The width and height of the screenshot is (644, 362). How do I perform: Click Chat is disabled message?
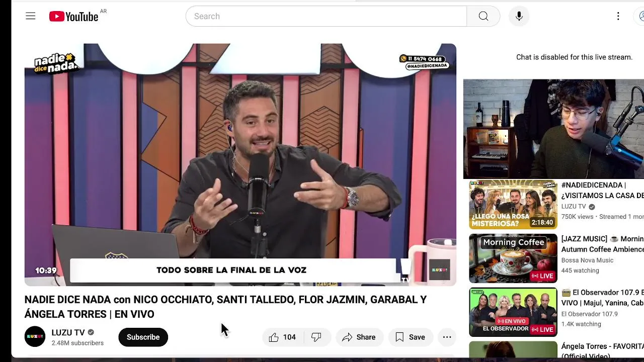pos(574,57)
